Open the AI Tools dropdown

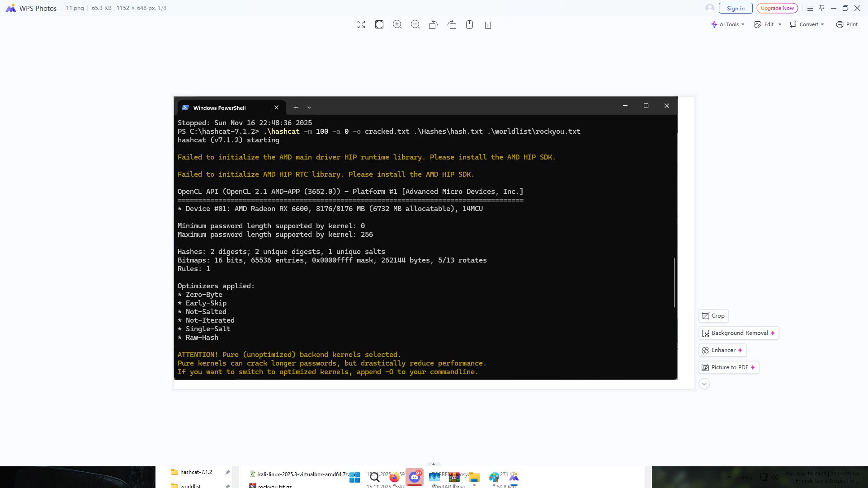[727, 24]
